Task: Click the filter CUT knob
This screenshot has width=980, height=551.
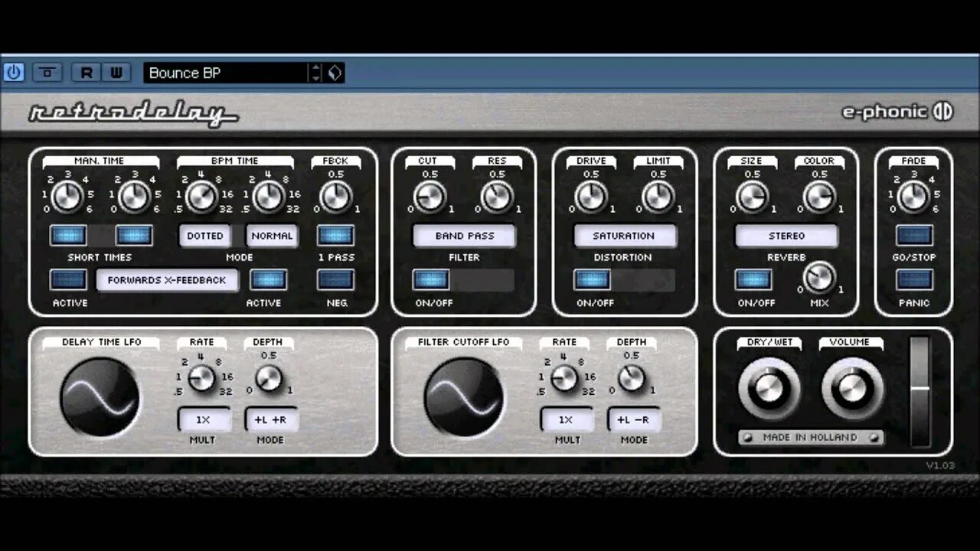Action: click(x=430, y=197)
